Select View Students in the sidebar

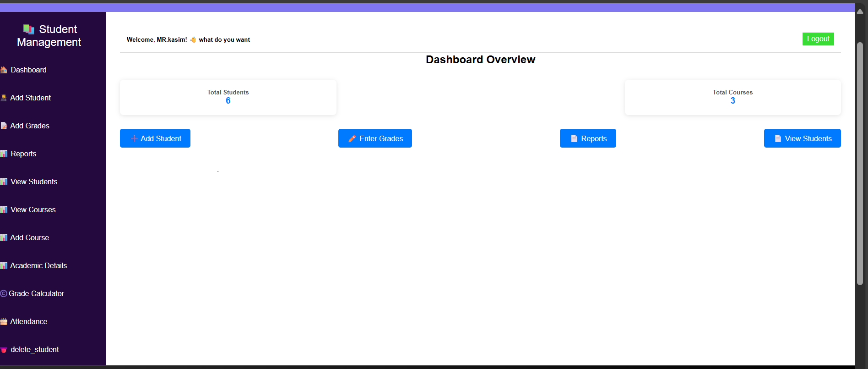tap(34, 182)
